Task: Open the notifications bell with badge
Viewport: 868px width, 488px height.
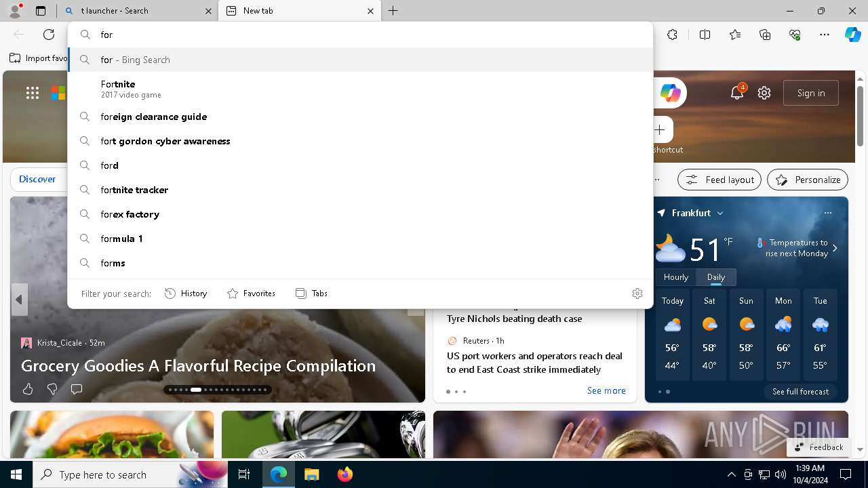Action: (x=737, y=92)
